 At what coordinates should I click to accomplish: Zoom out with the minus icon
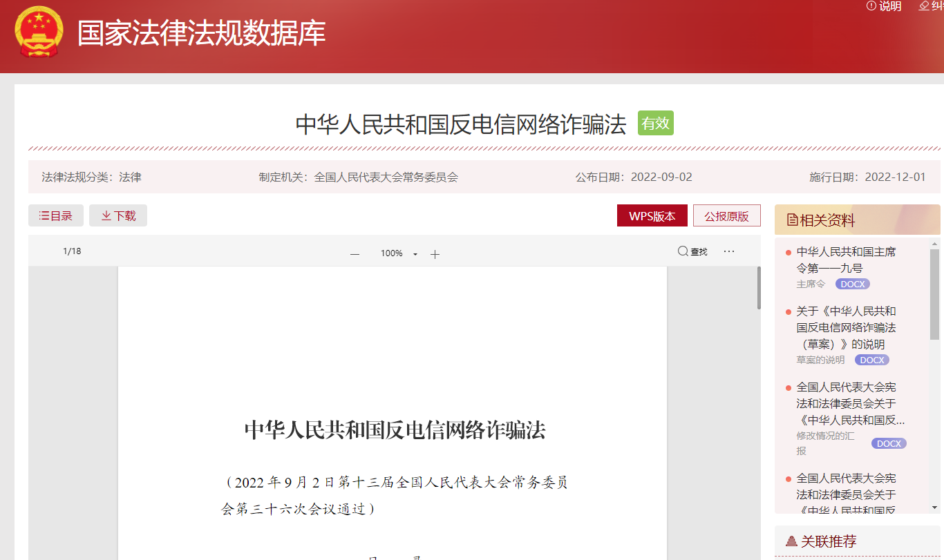pyautogui.click(x=355, y=254)
